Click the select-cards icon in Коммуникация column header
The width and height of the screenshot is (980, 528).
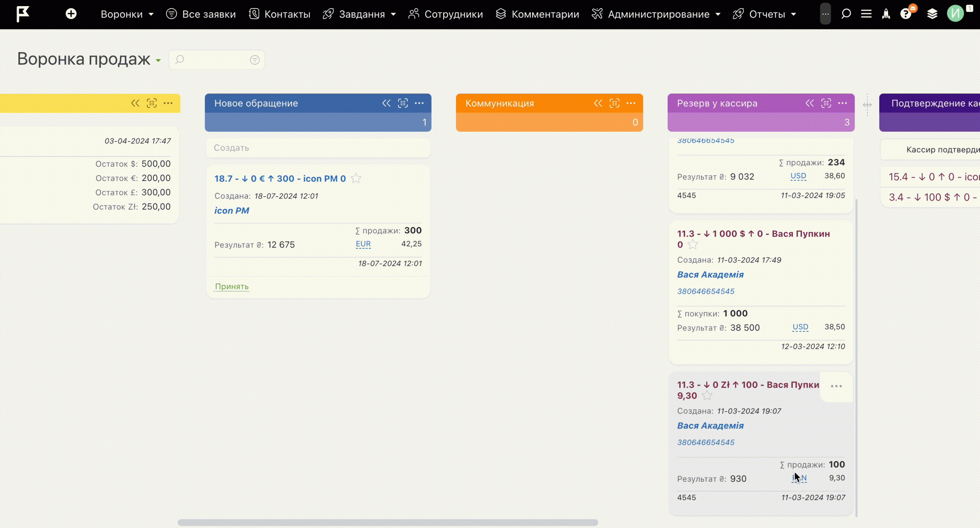tap(614, 103)
